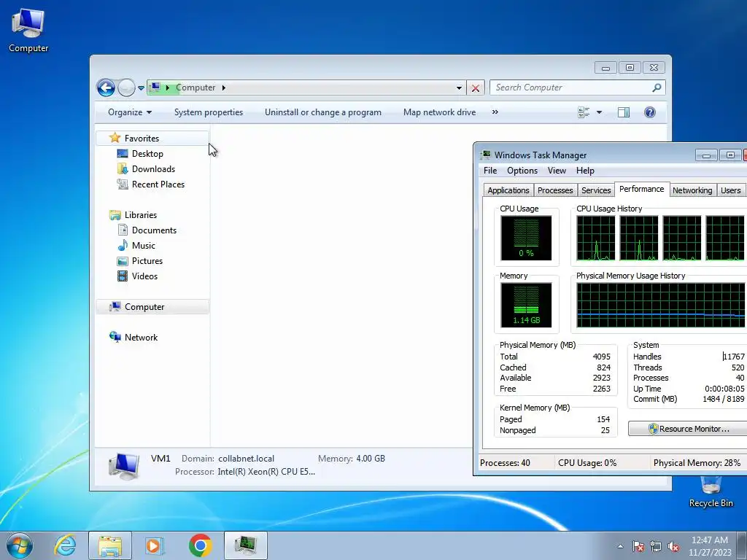Screen dimensions: 747x560
Task: Click the Explorer forward navigation button
Action: pyautogui.click(x=126, y=87)
